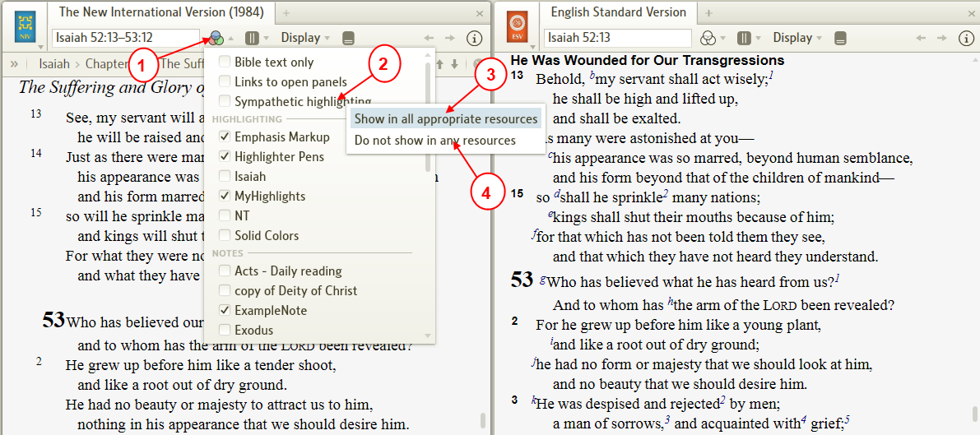Uncheck Highlighter Pens
The height and width of the screenshot is (435, 980).
[224, 156]
